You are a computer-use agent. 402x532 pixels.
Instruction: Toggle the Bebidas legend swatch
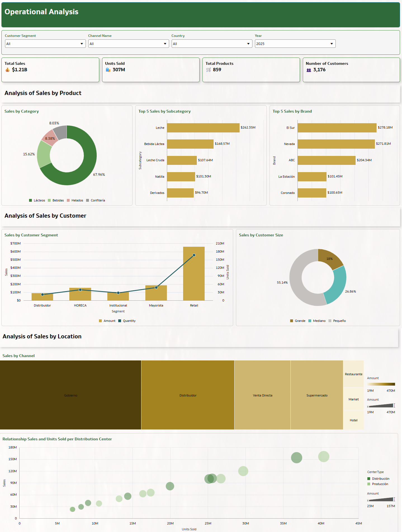tap(49, 200)
